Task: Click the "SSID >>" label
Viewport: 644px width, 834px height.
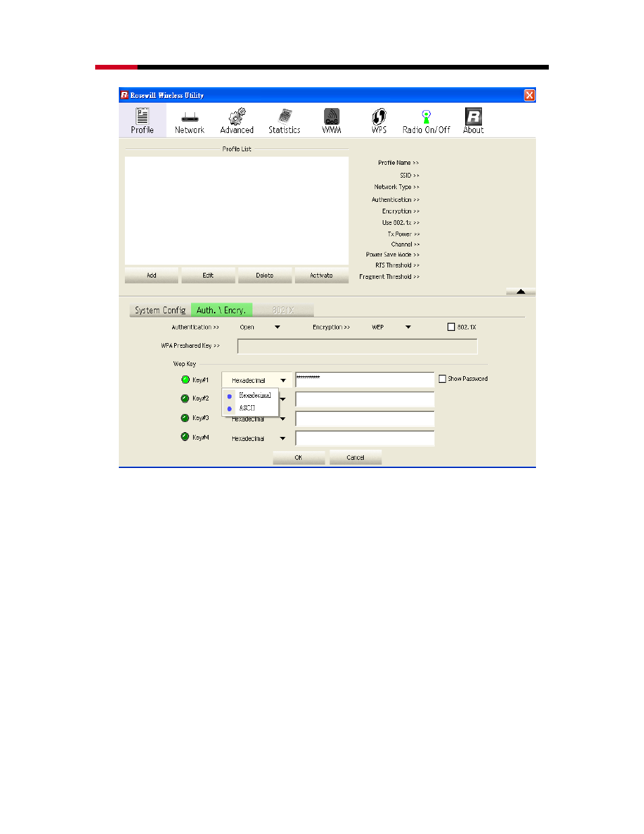Action: point(409,175)
